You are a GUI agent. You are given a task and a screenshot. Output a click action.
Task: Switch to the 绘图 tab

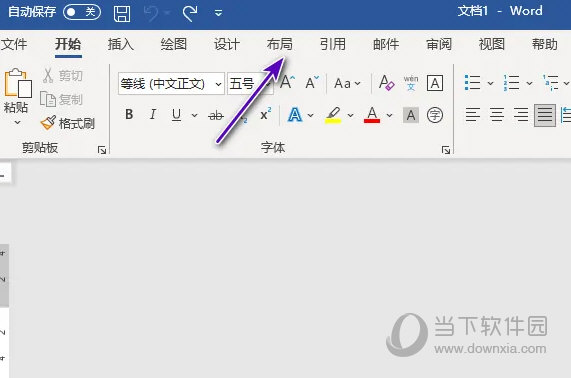174,44
